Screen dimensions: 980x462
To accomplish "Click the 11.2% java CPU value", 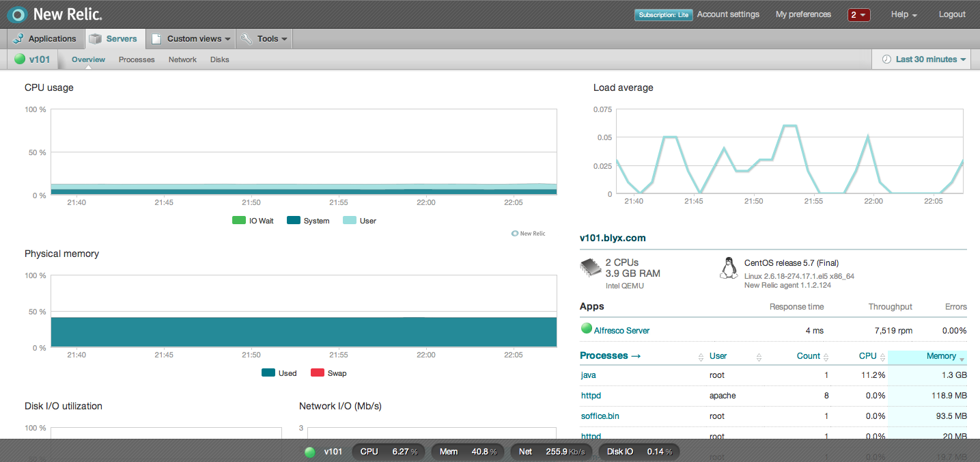I will click(x=873, y=375).
